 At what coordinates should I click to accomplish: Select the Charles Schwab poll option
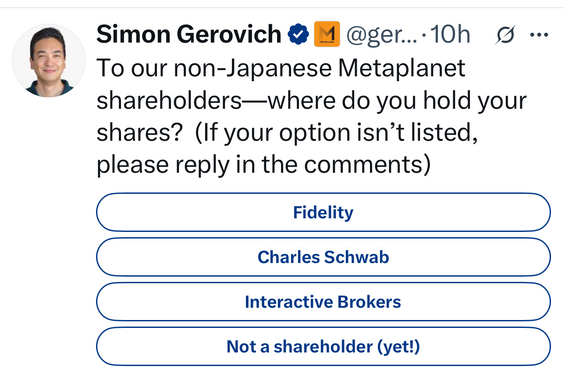coord(323,257)
